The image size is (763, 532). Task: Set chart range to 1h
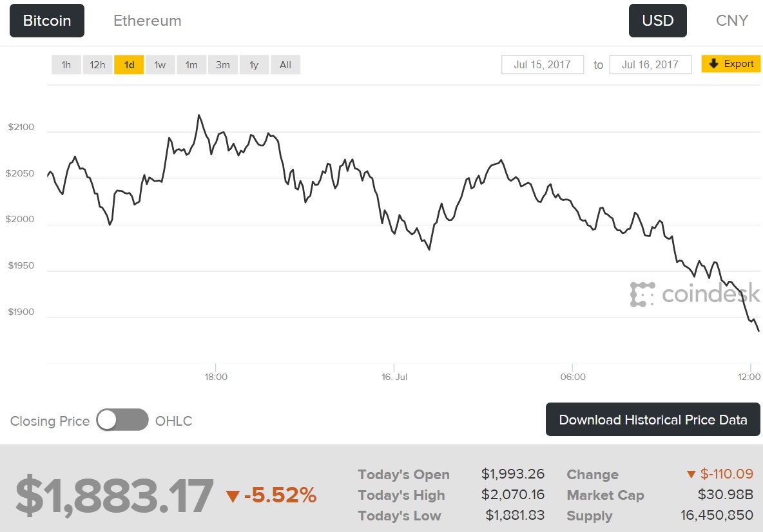tap(66, 64)
